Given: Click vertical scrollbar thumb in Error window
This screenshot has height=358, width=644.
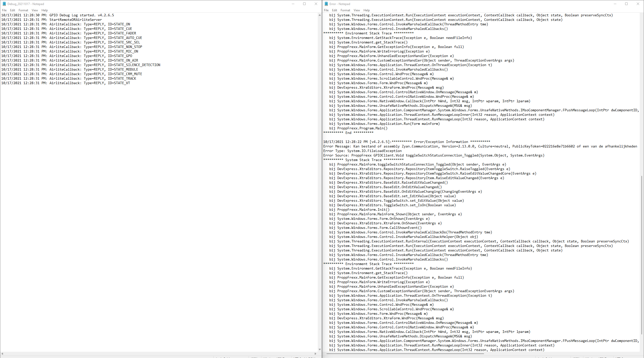Looking at the screenshot, I should (x=642, y=255).
